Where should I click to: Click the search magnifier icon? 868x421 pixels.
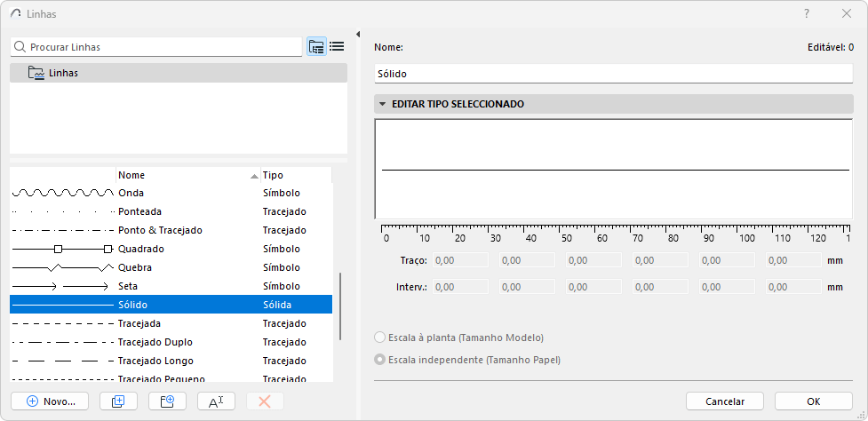(20, 47)
